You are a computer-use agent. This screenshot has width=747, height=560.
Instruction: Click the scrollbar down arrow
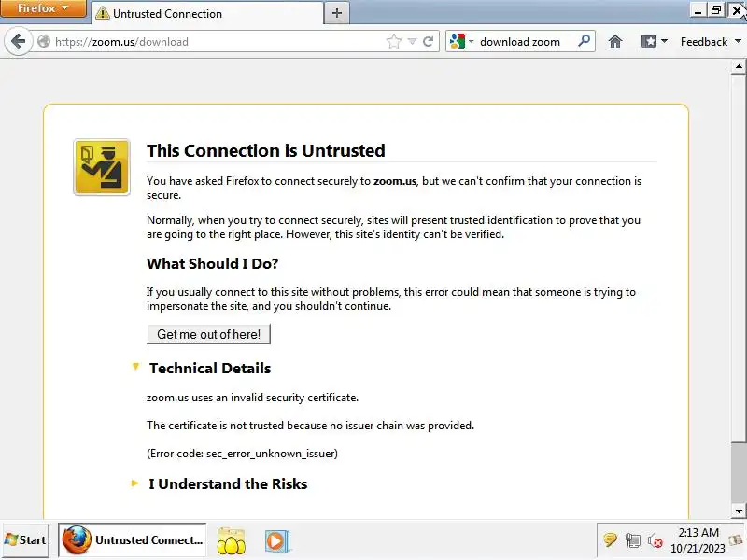coord(739,511)
